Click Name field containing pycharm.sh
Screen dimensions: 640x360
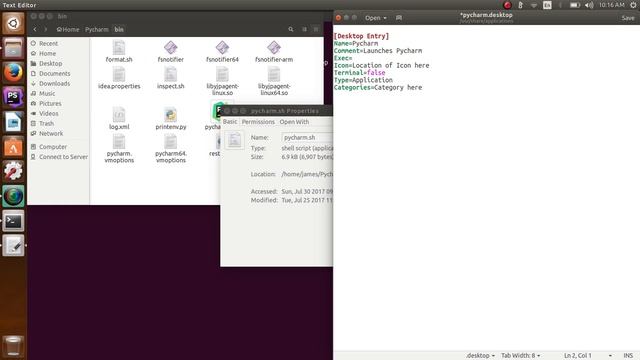307,138
